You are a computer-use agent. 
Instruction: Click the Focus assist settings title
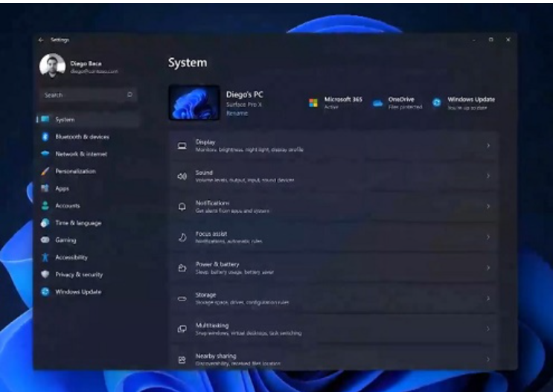click(211, 234)
